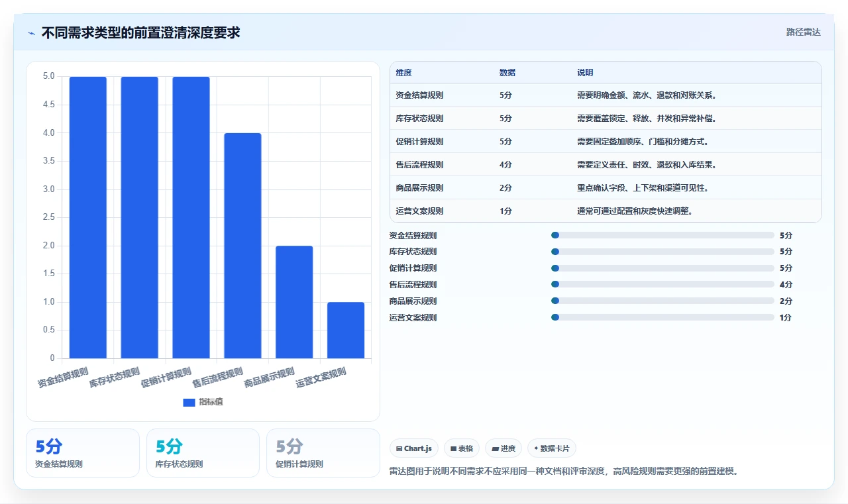Viewport: 848px width, 504px height.
Task: Click the 商品展示规则 bar in chart
Action: (294, 302)
